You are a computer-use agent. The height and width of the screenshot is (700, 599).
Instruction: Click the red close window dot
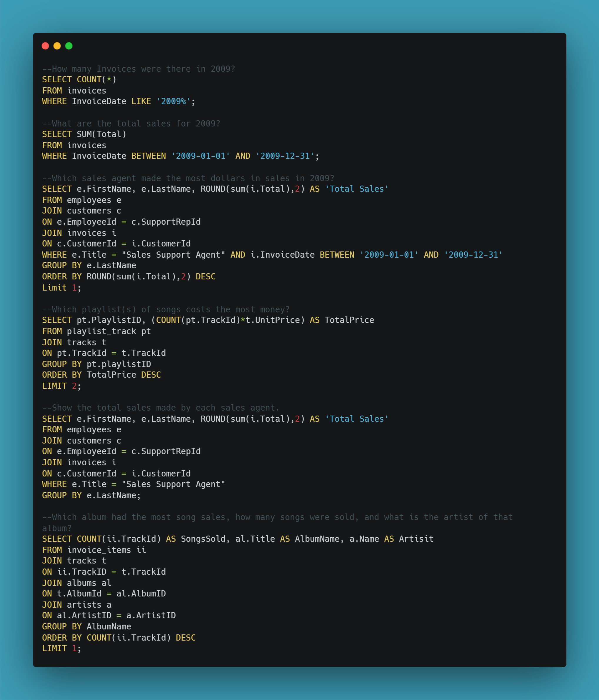point(45,46)
